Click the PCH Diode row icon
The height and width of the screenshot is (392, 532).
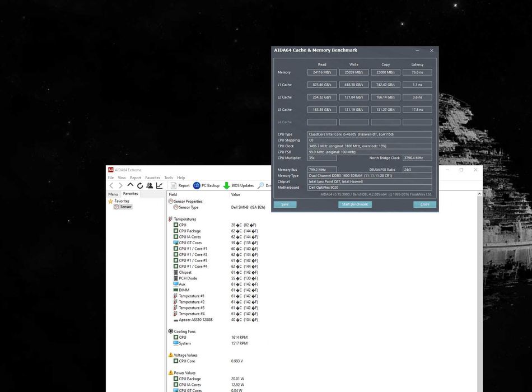tap(176, 278)
